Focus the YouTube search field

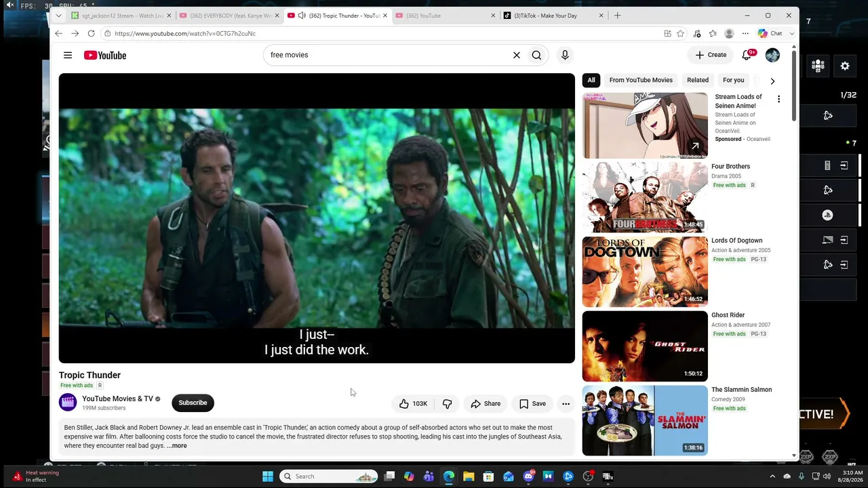[389, 55]
